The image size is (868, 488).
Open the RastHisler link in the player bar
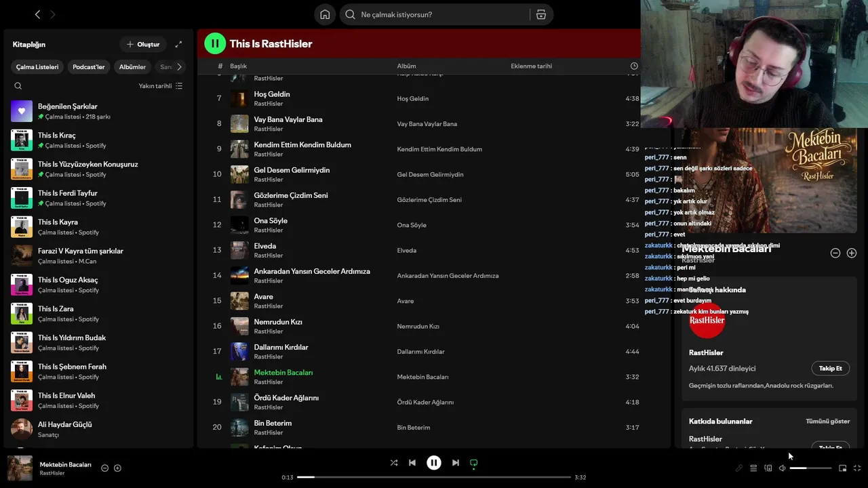[52, 473]
